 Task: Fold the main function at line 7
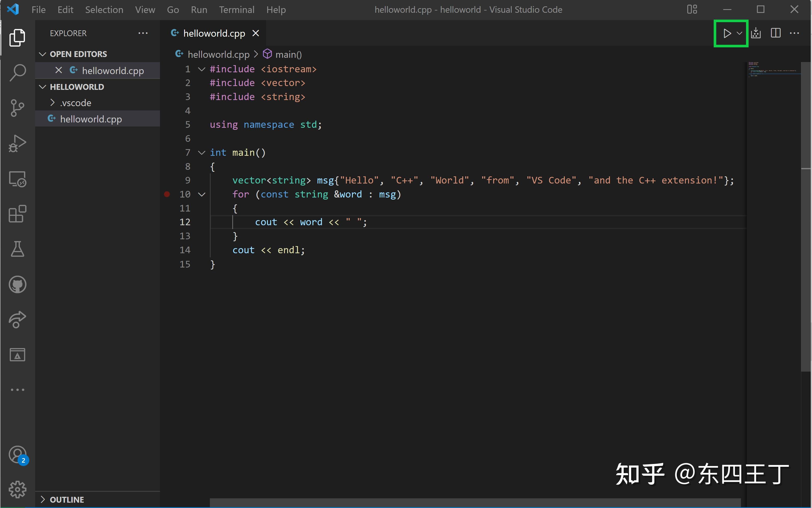click(x=202, y=153)
